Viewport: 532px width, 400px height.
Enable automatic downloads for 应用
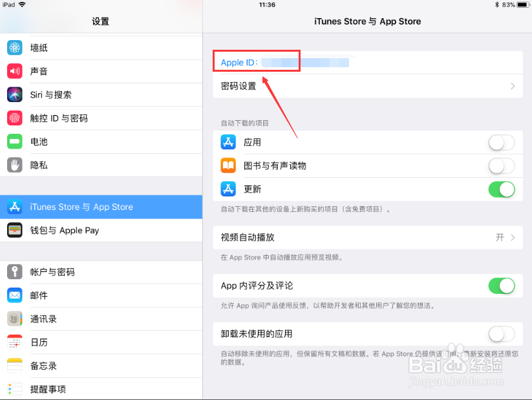coord(502,142)
